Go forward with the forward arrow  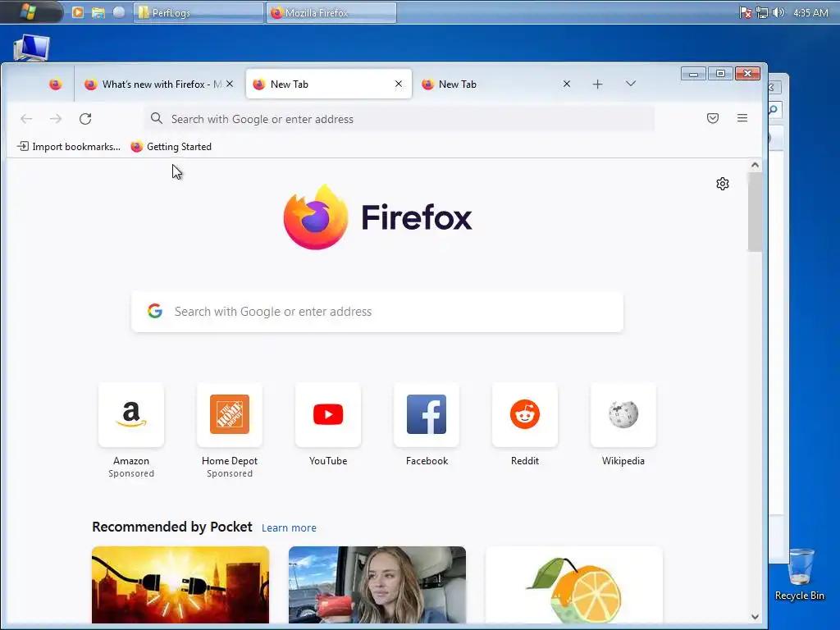coord(56,118)
